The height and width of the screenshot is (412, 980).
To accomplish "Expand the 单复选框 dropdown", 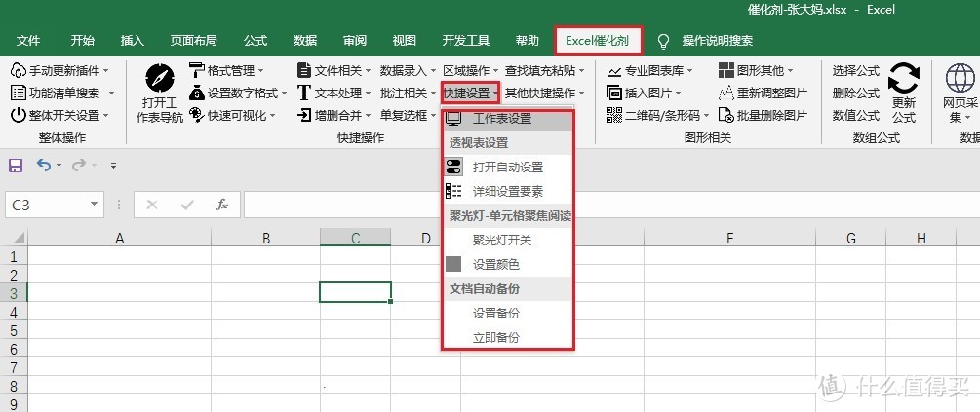I will coord(433,116).
